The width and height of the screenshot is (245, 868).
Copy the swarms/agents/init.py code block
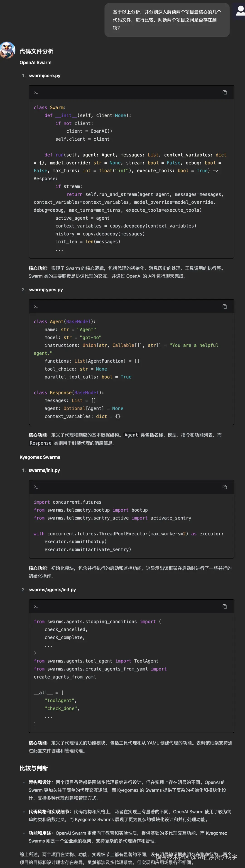[x=225, y=606]
